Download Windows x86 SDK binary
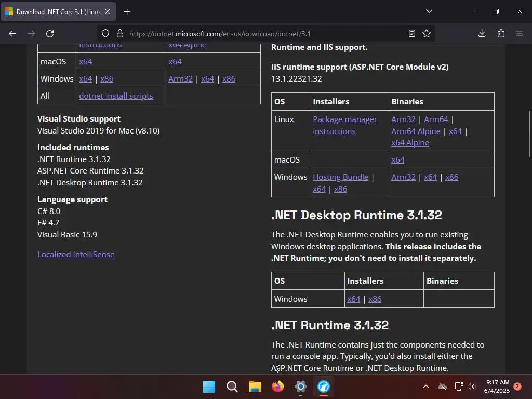532x399 pixels. point(229,79)
